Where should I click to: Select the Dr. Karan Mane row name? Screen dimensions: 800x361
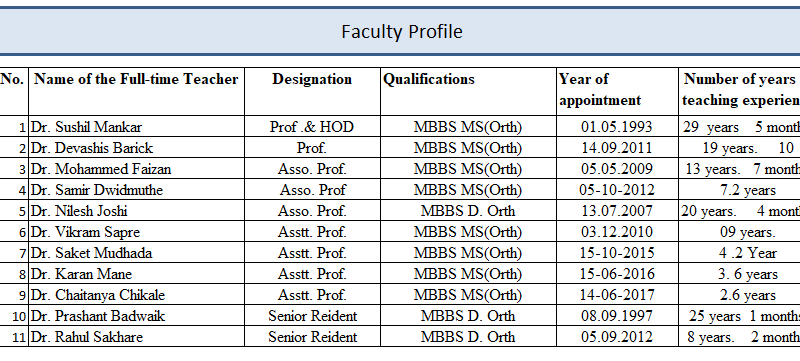click(136, 274)
